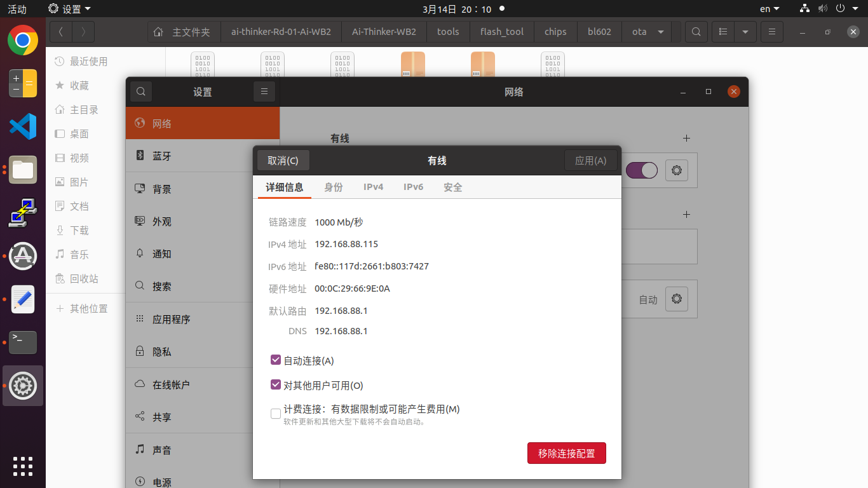Image resolution: width=868 pixels, height=488 pixels.
Task: Launch the Calculator dock icon
Action: coord(23,84)
